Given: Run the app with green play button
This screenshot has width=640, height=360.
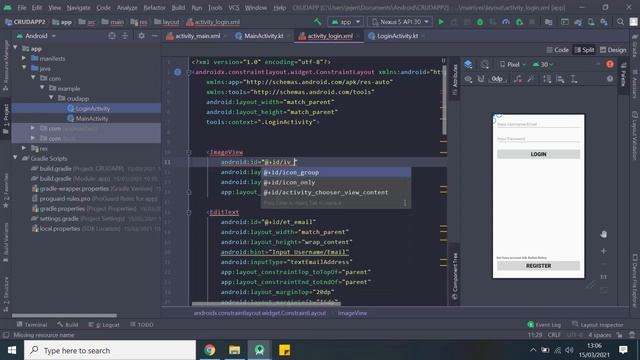Looking at the screenshot, I should tap(441, 22).
